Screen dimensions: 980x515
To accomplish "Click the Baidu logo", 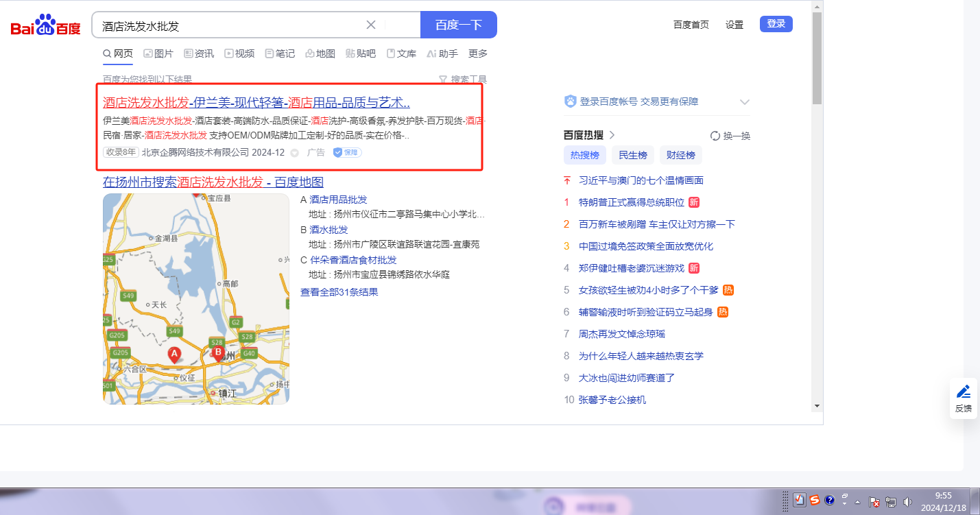I will pyautogui.click(x=45, y=25).
